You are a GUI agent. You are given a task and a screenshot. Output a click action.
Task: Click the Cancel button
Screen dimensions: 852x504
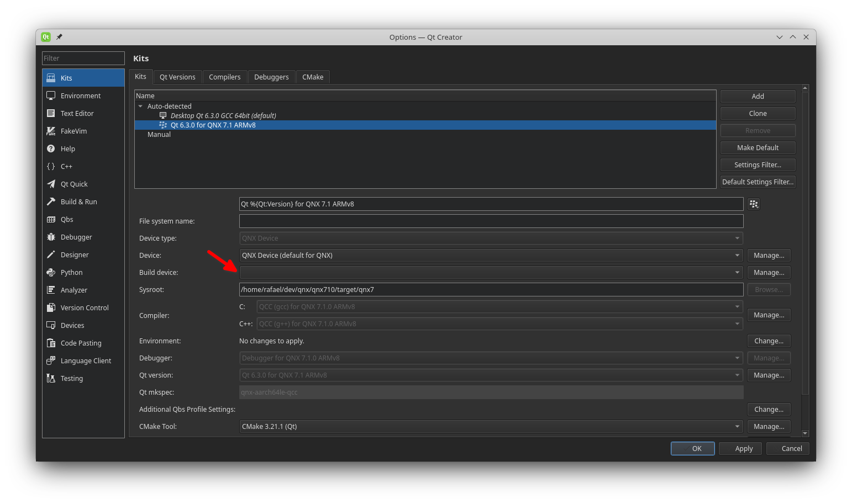click(x=788, y=448)
